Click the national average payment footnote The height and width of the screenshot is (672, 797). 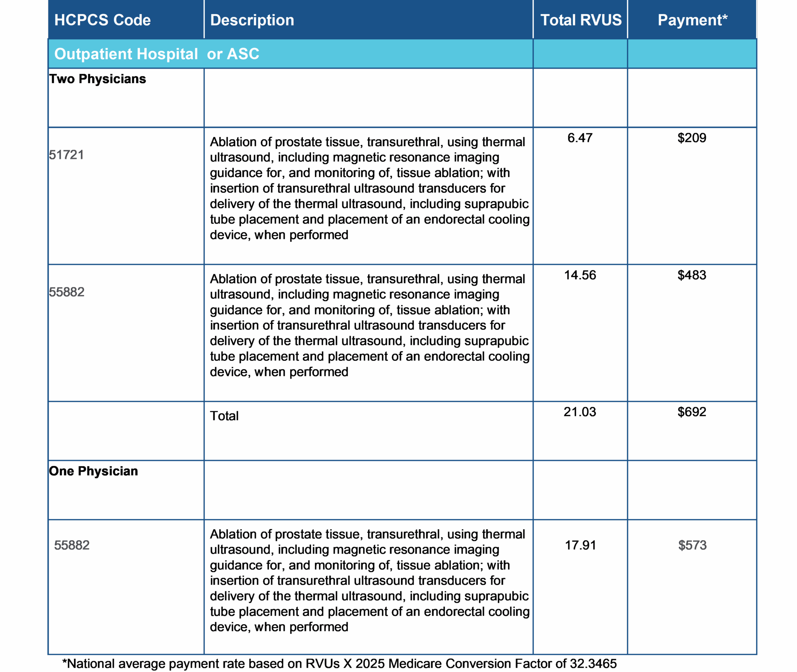coord(339,663)
